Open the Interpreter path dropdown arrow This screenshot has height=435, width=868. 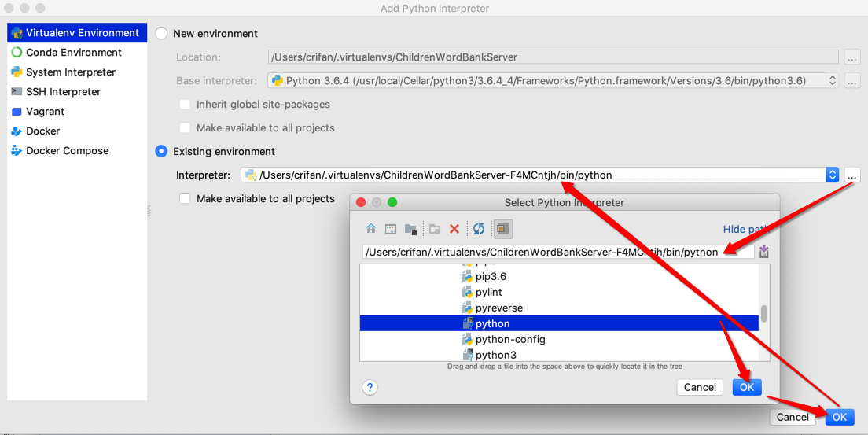(x=832, y=175)
